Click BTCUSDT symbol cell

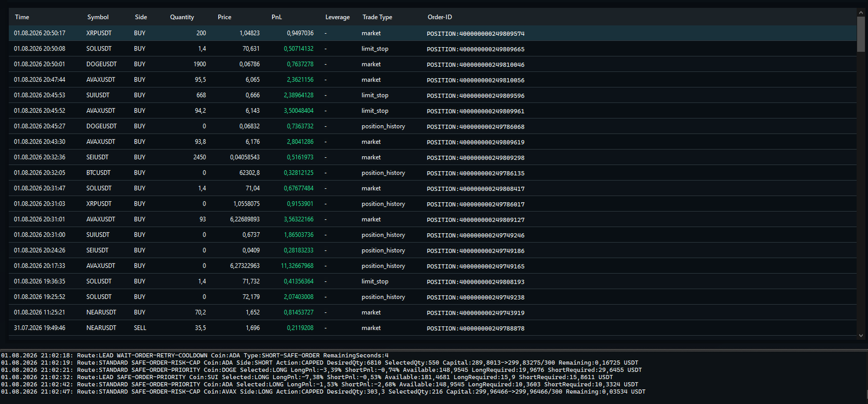[98, 173]
